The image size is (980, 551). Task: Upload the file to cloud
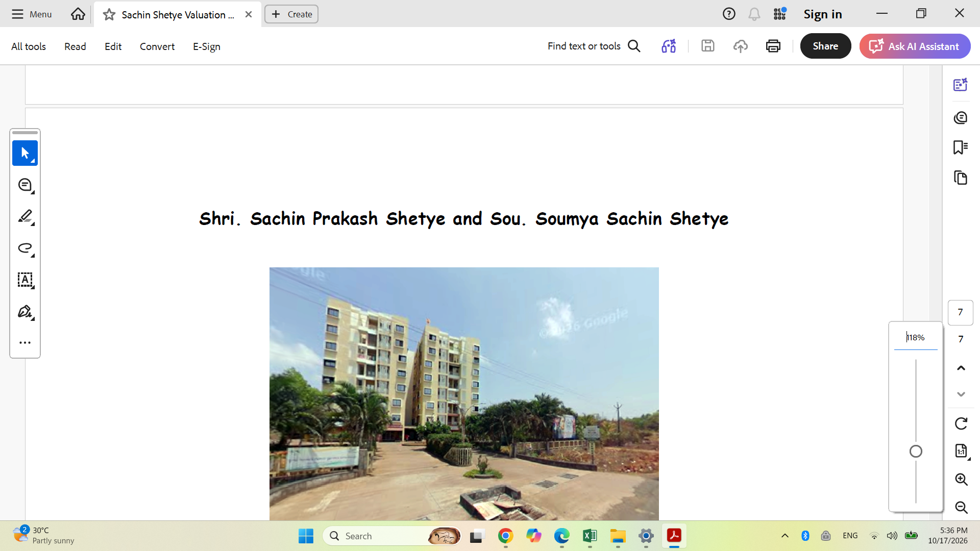point(741,46)
